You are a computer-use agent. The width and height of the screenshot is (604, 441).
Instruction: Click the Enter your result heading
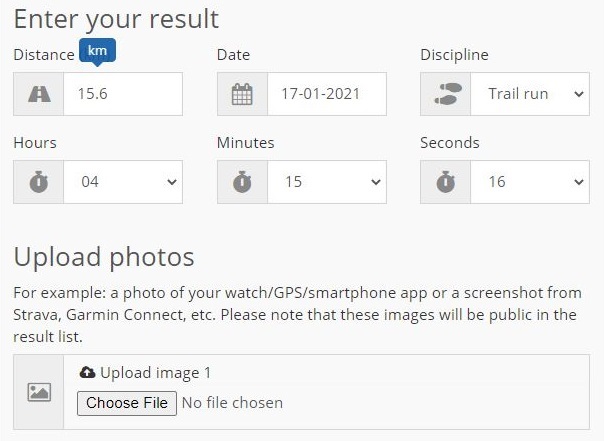click(x=116, y=19)
